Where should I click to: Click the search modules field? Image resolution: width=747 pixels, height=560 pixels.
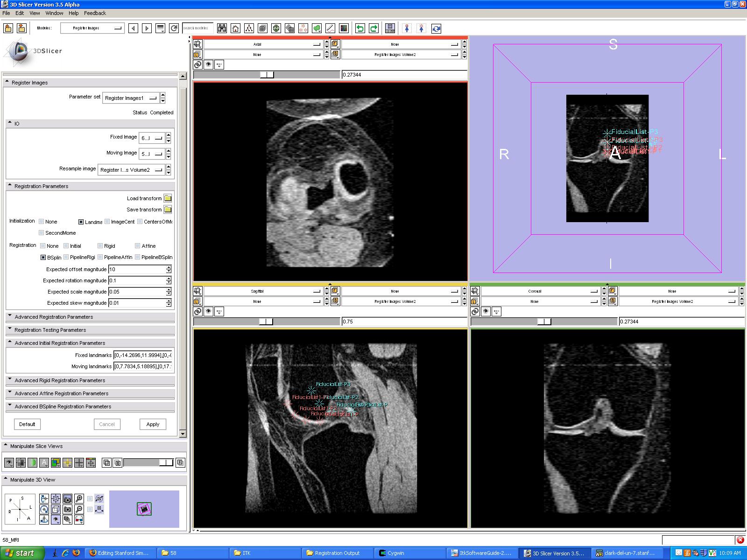tap(197, 28)
